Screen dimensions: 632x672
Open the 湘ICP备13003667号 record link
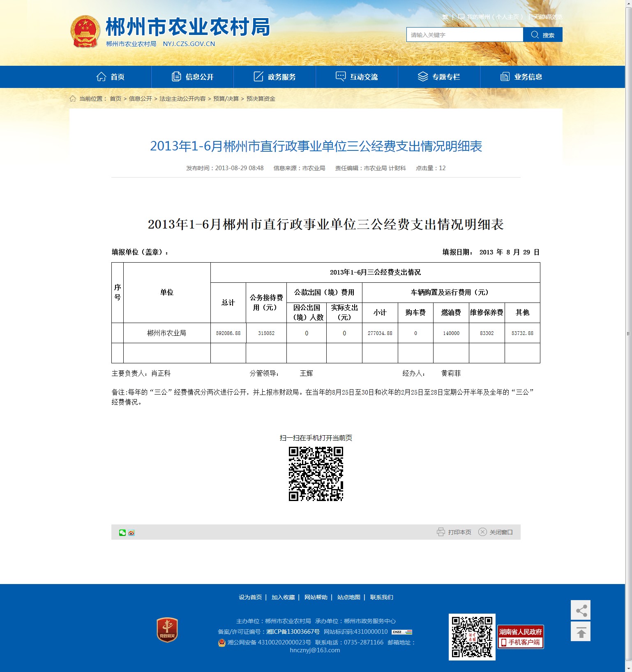pyautogui.click(x=293, y=632)
